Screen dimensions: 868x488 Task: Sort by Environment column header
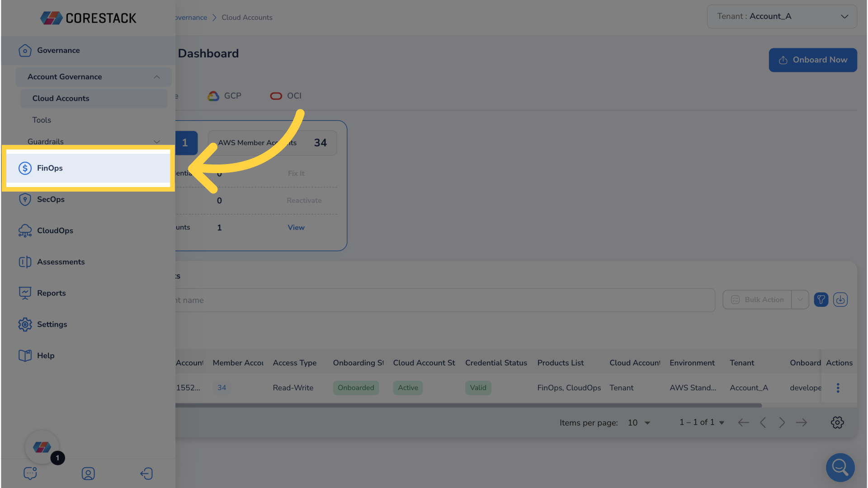692,363
